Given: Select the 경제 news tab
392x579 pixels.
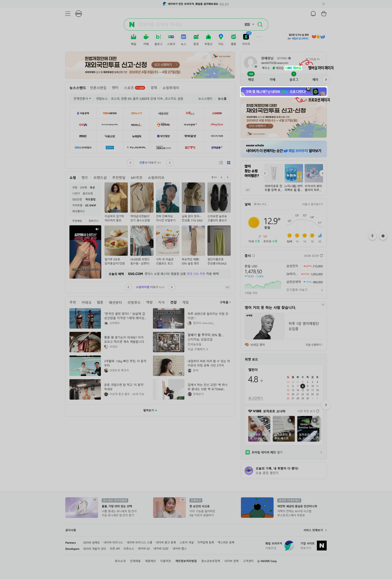Looking at the screenshot, I should (x=154, y=88).
